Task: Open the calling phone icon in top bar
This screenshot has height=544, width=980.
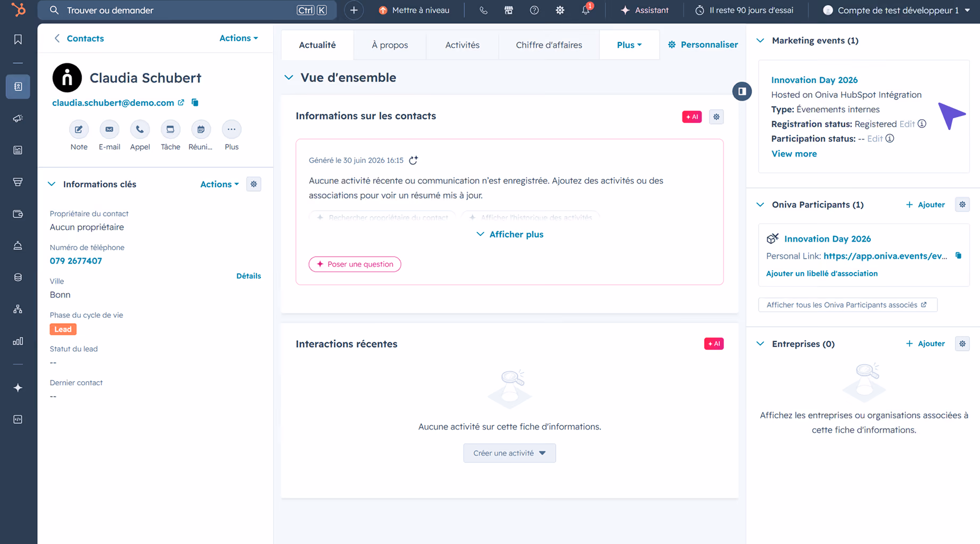Action: coord(483,10)
